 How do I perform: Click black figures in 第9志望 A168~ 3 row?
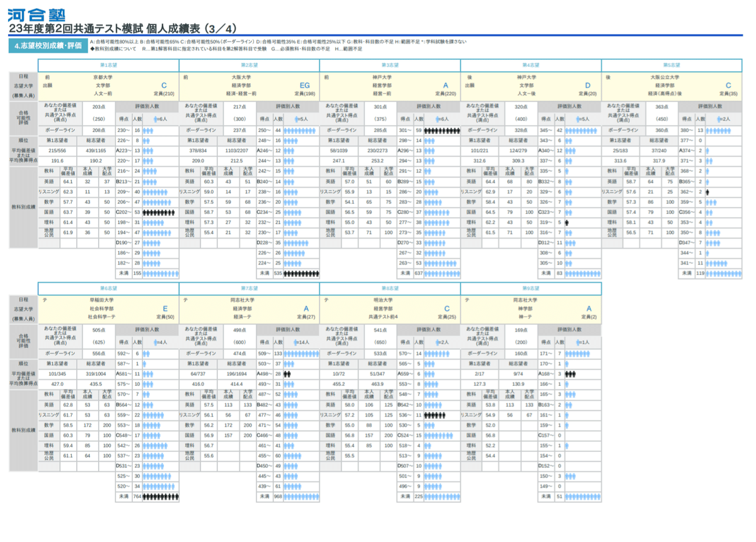point(570,373)
